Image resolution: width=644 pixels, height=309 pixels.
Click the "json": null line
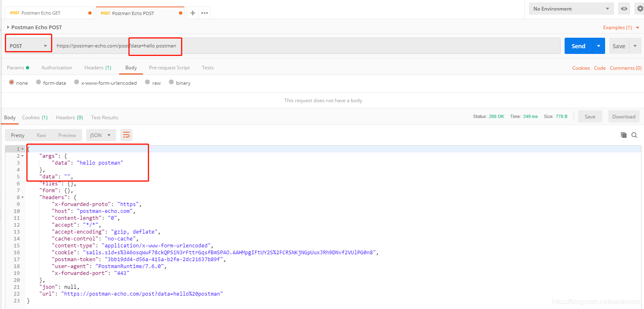[x=59, y=287]
